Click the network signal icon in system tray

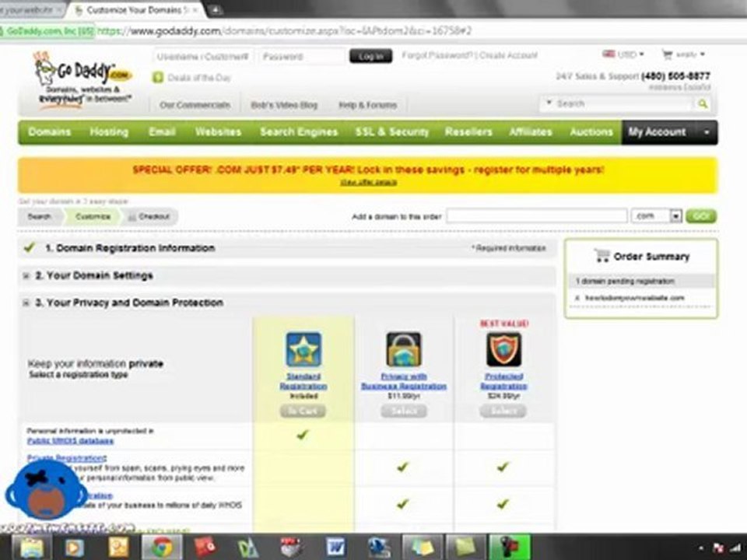[x=737, y=548]
